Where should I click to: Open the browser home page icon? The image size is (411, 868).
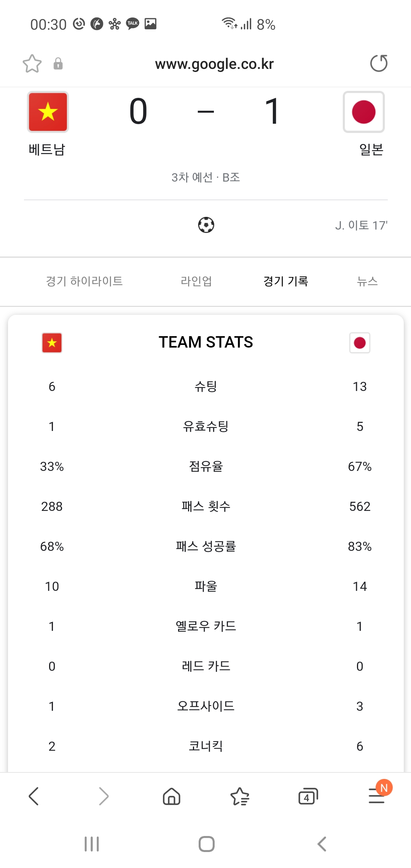pyautogui.click(x=171, y=796)
